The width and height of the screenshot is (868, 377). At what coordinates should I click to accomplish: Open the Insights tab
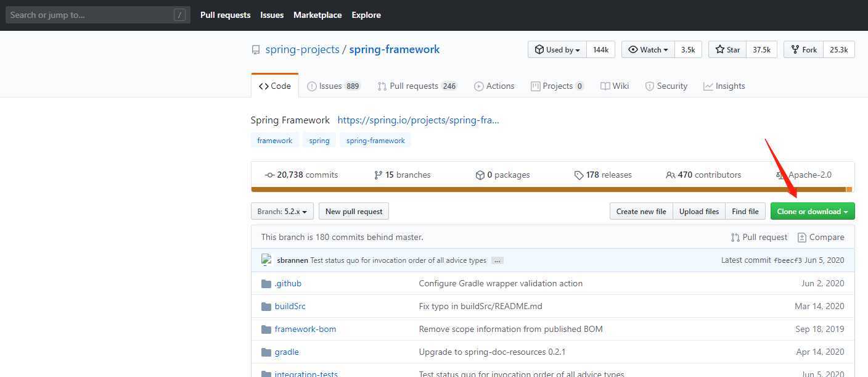(x=724, y=86)
